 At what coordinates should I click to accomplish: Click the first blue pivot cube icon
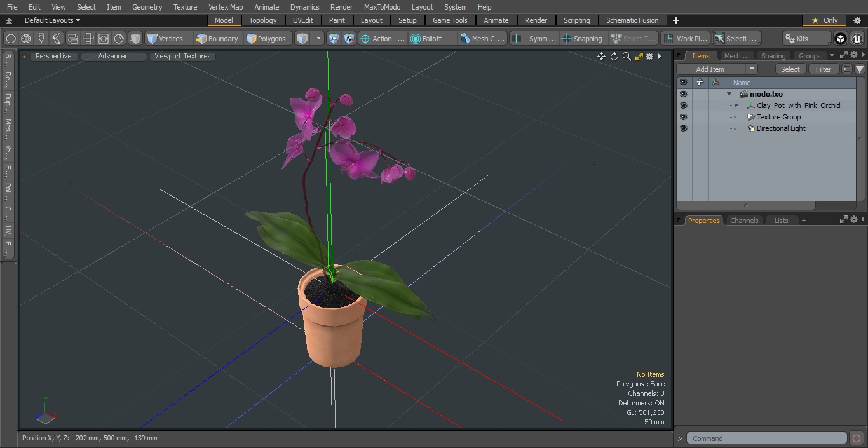[334, 39]
